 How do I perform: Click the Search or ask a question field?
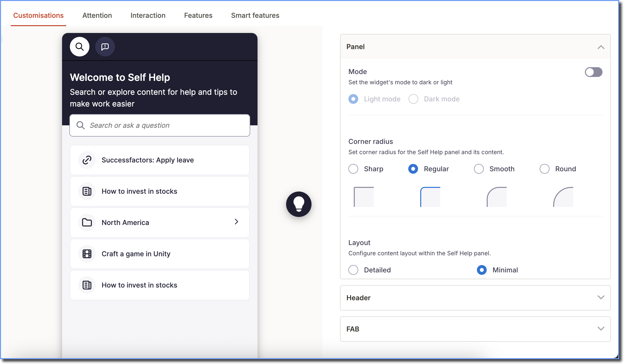(160, 125)
